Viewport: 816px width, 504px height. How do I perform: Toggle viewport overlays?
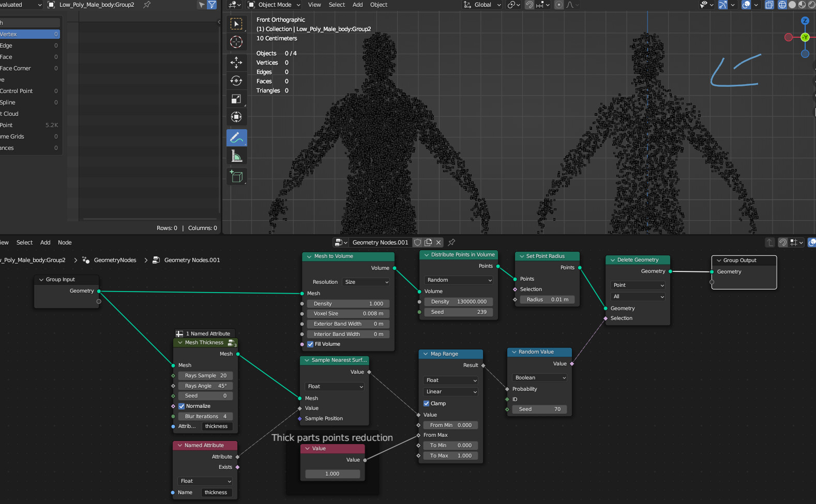746,5
